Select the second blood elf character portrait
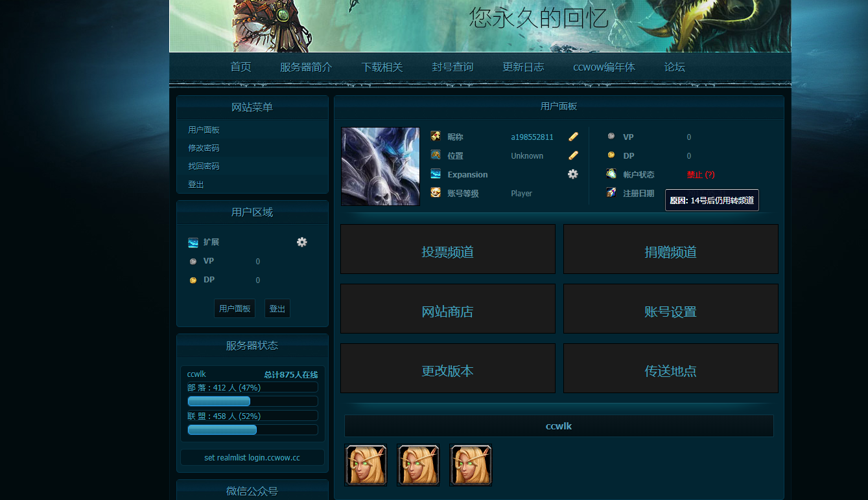868x500 pixels. pos(418,465)
